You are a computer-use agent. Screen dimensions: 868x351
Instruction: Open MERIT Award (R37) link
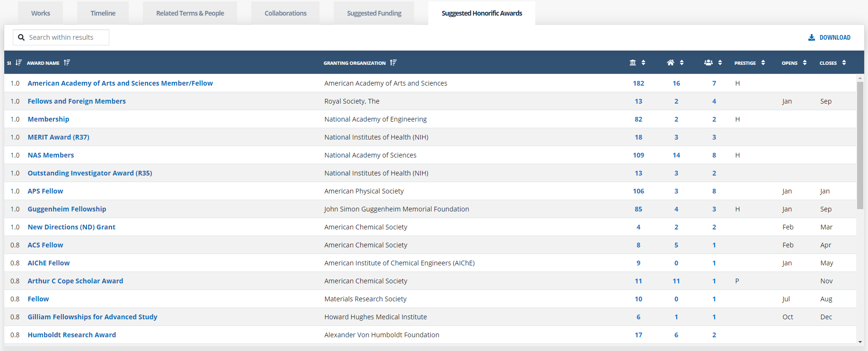[59, 137]
